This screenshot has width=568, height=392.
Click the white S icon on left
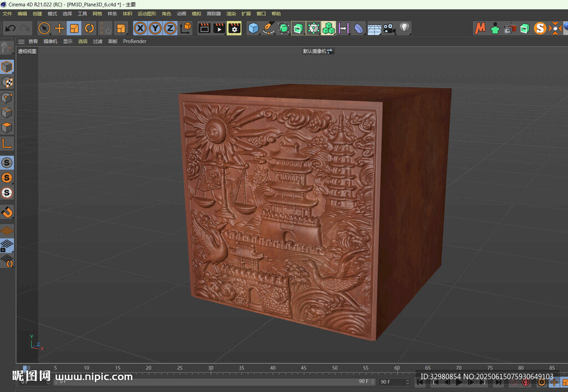click(x=7, y=192)
